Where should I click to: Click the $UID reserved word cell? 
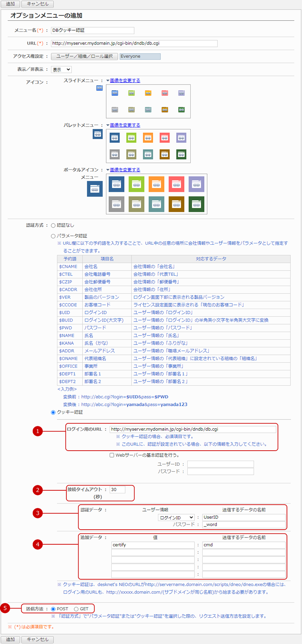pos(69,313)
